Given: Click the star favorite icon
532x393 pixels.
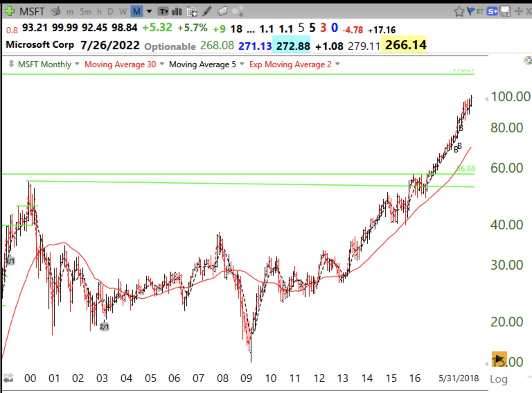Looking at the screenshot, I should coord(459,11).
